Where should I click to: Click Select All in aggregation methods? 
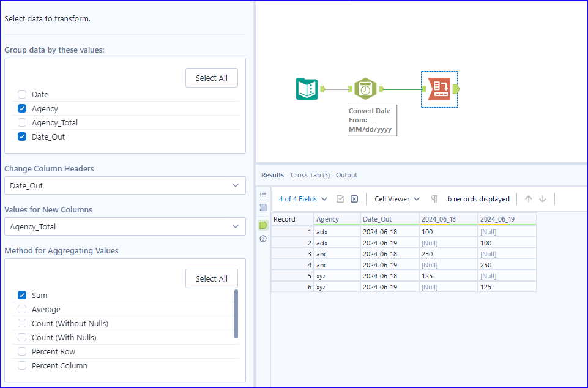tap(212, 278)
